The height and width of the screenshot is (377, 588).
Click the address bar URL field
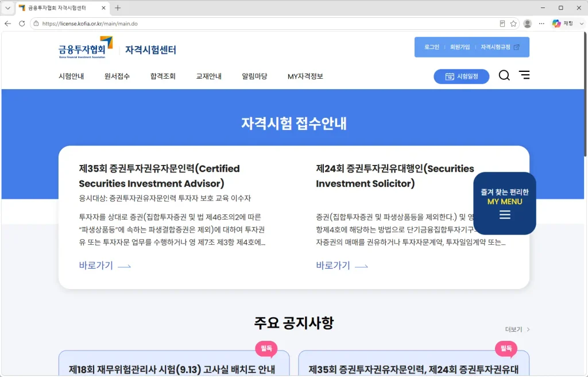click(262, 24)
